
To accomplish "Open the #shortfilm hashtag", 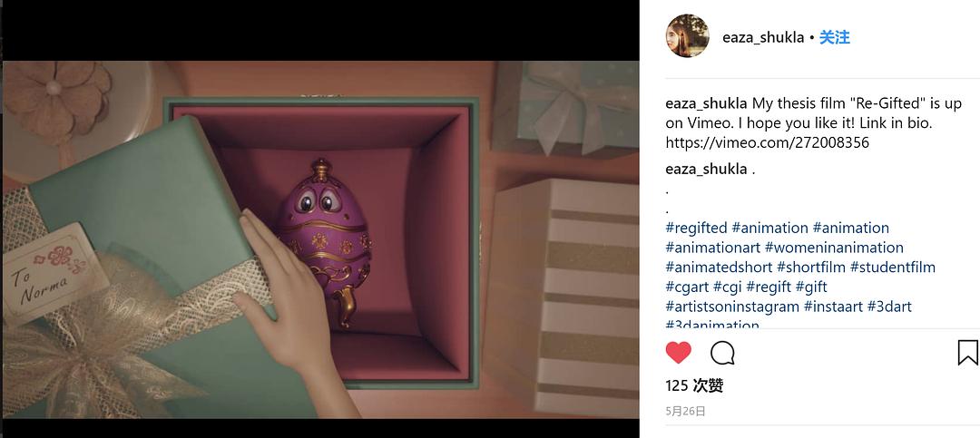I will click(811, 268).
